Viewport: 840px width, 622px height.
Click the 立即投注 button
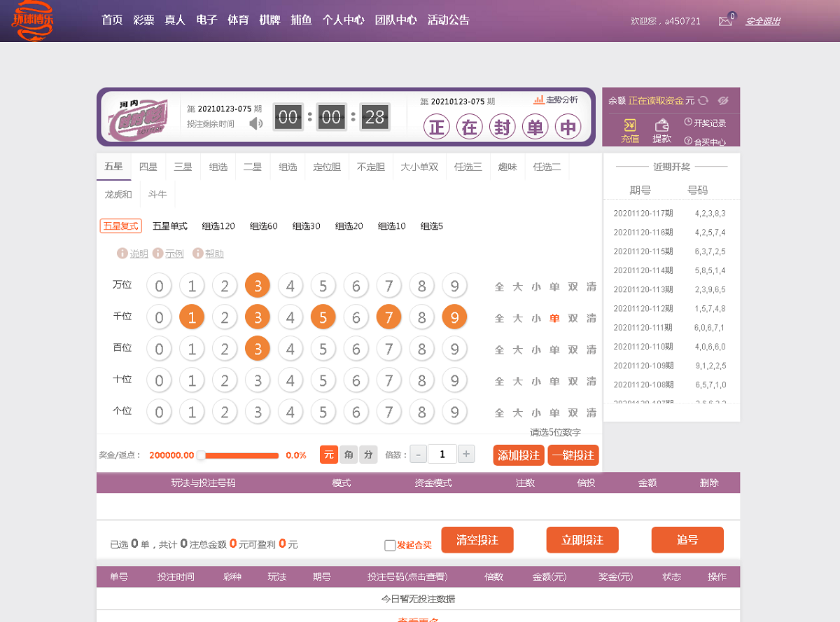point(582,539)
